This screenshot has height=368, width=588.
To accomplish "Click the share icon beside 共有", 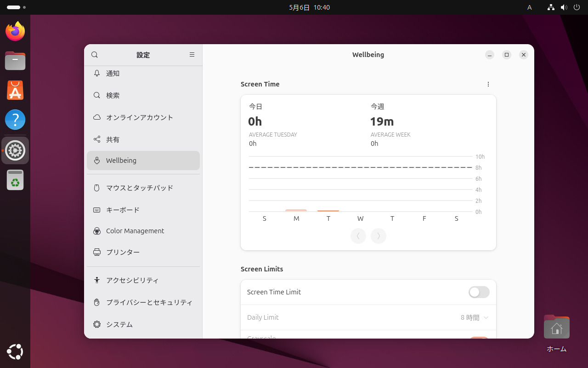I will [x=97, y=139].
